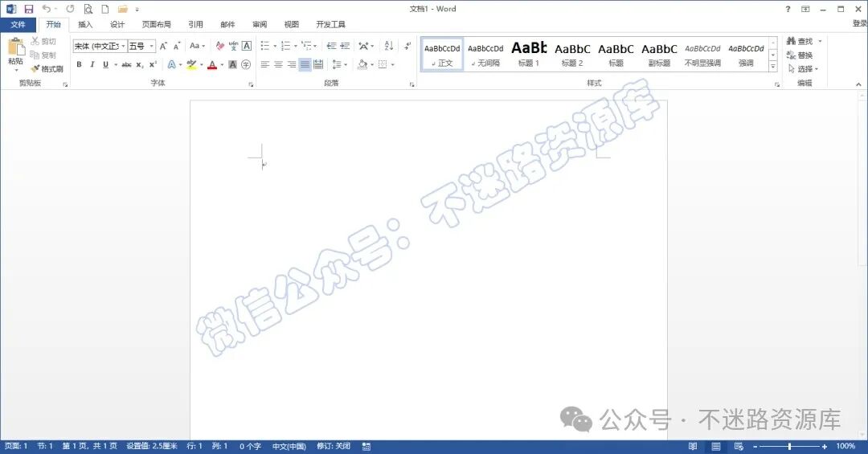Activate 格式刷 format painter
Image resolution: width=868 pixels, height=454 pixels.
47,68
